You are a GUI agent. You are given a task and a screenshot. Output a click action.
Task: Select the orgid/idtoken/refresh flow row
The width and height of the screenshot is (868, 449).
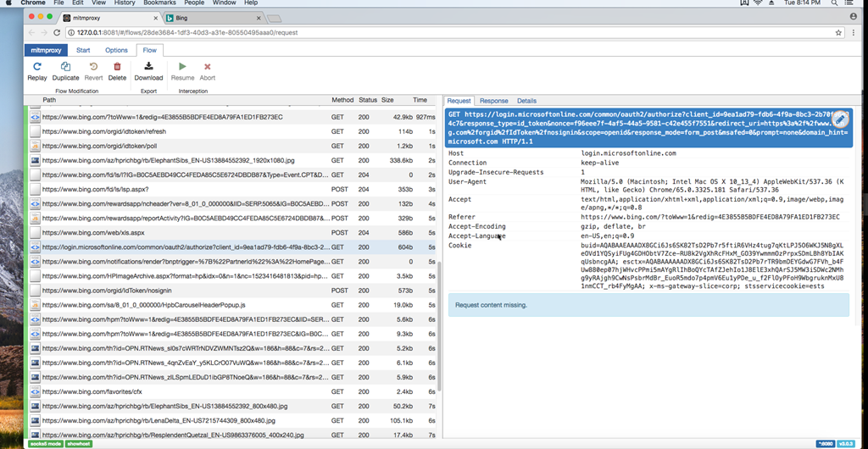(x=232, y=131)
